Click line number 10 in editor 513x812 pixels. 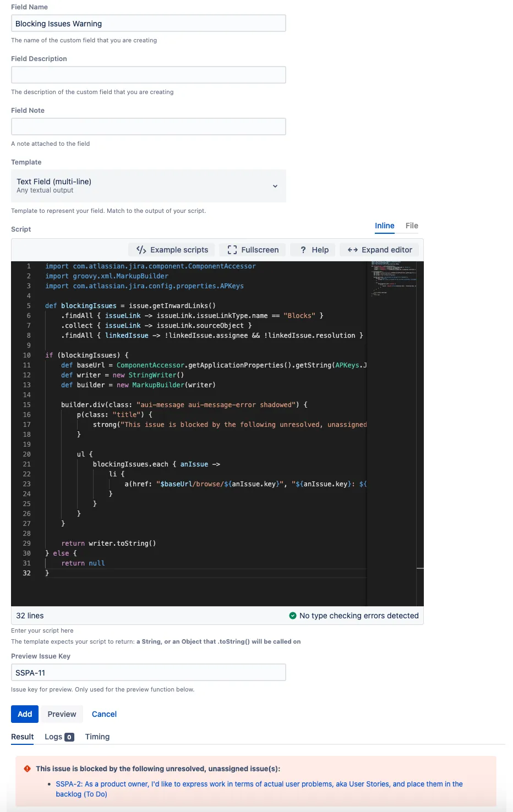coord(27,355)
